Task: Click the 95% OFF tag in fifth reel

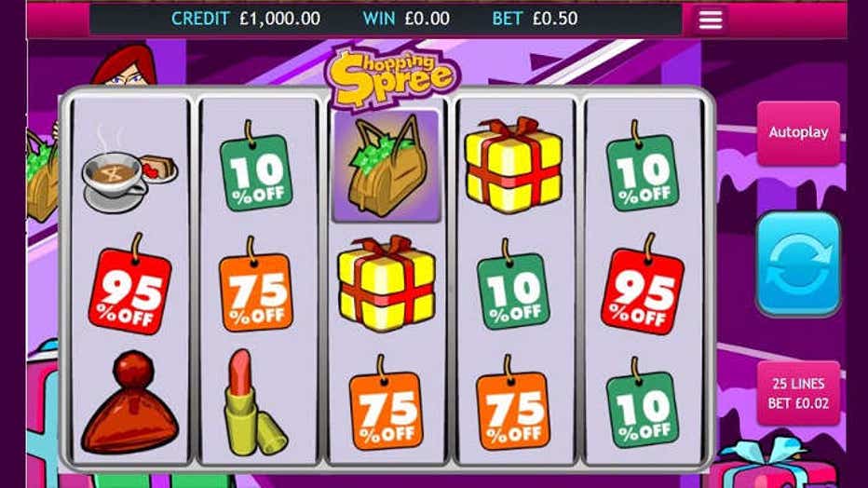Action: click(642, 285)
